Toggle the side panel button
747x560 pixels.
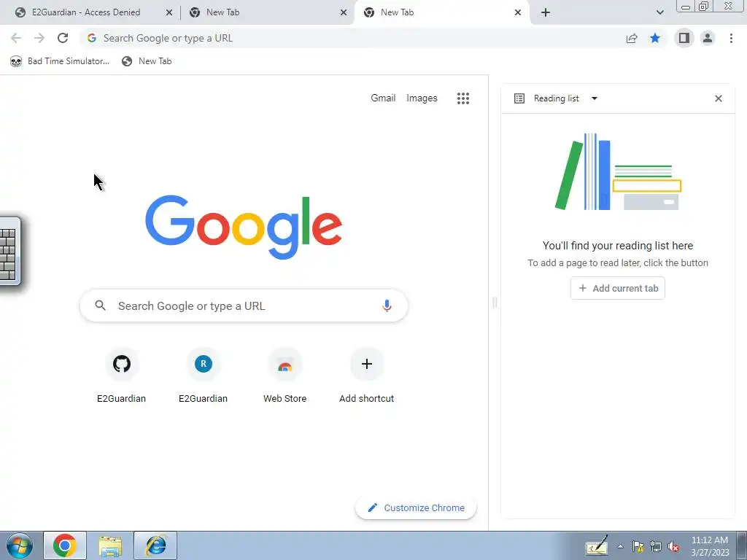pos(684,38)
